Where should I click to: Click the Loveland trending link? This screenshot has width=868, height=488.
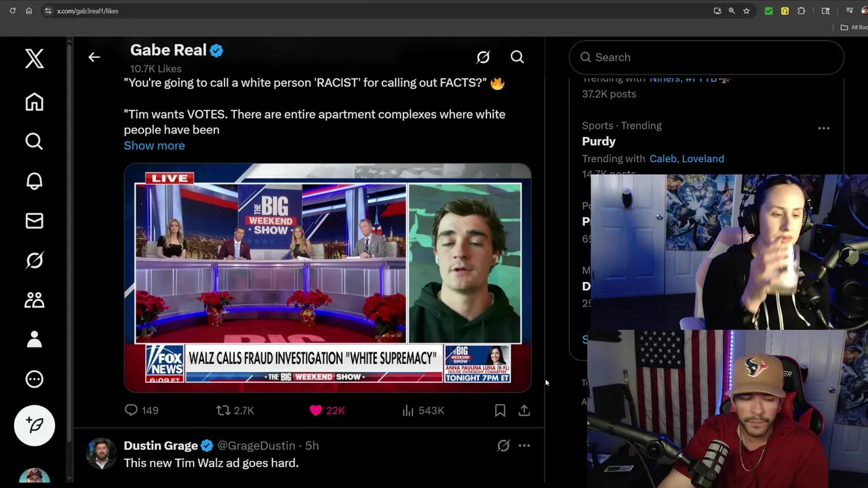pyautogui.click(x=703, y=159)
